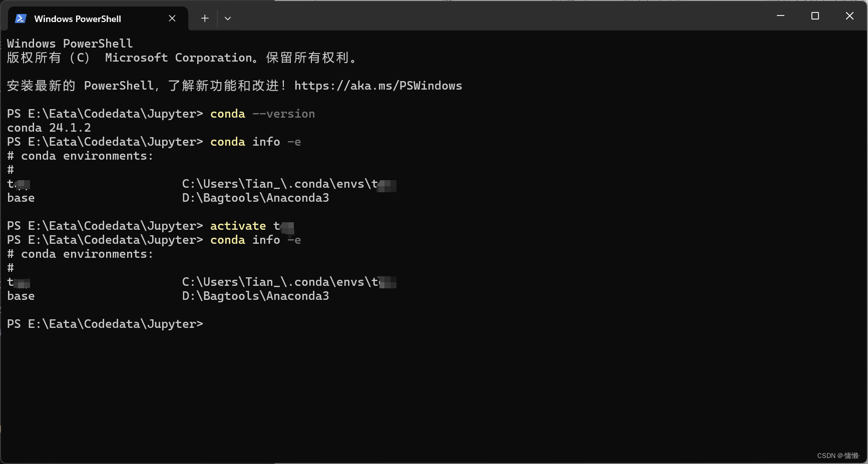The width and height of the screenshot is (868, 464).
Task: Click the second 'conda info -e' command
Action: (255, 240)
